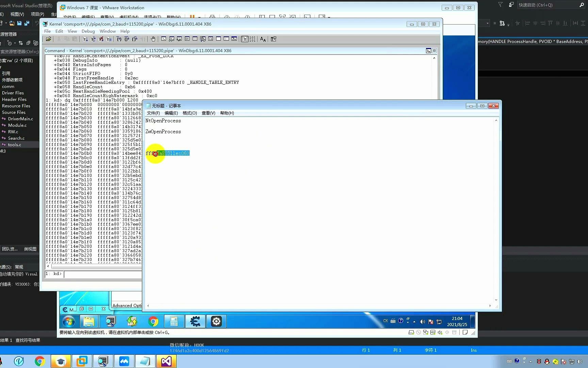Open source file icon in WinDbg toolbar
This screenshot has height=368, width=588.
[48, 39]
